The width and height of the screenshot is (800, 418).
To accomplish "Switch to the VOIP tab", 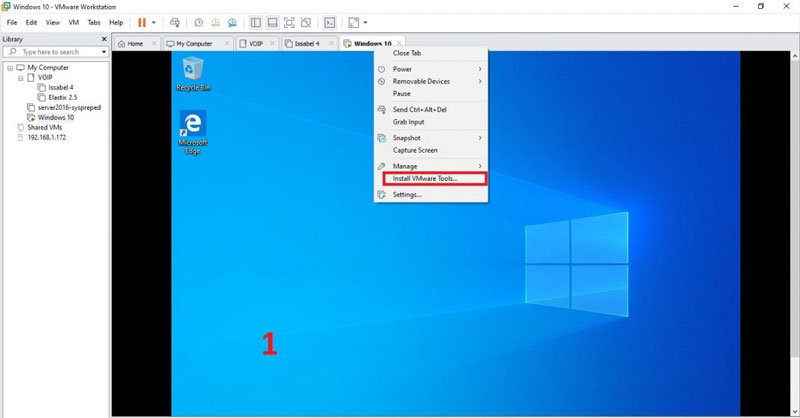I will pyautogui.click(x=256, y=44).
